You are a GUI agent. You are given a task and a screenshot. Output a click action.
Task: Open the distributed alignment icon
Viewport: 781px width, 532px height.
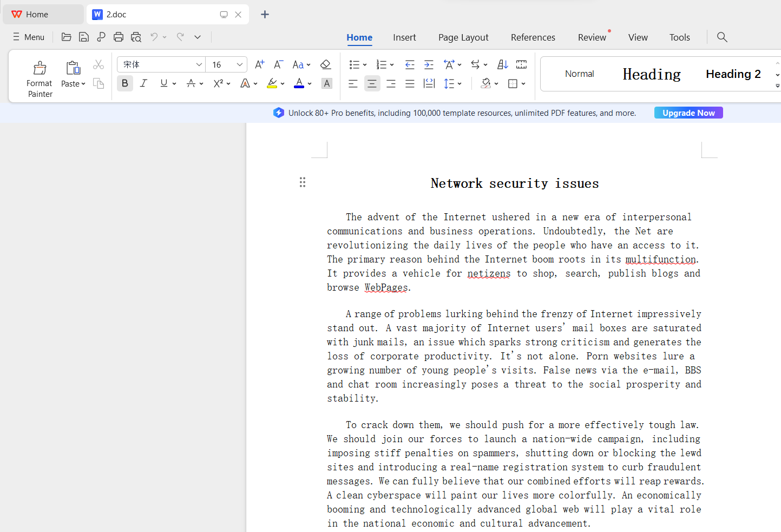[429, 83]
